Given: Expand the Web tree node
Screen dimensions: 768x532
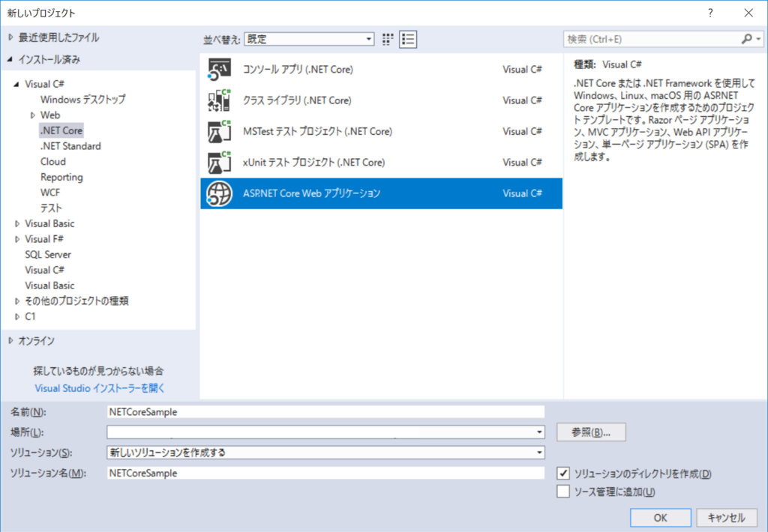Looking at the screenshot, I should click(x=33, y=115).
